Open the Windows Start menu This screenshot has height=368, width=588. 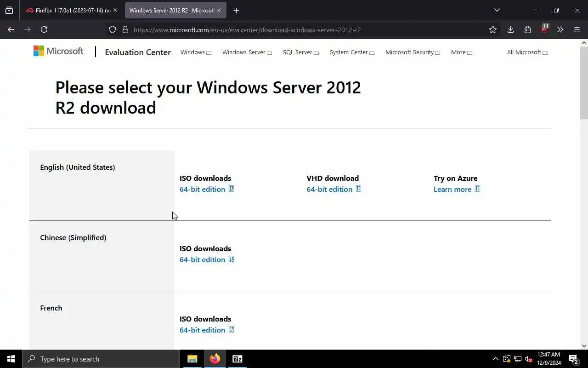(11, 359)
